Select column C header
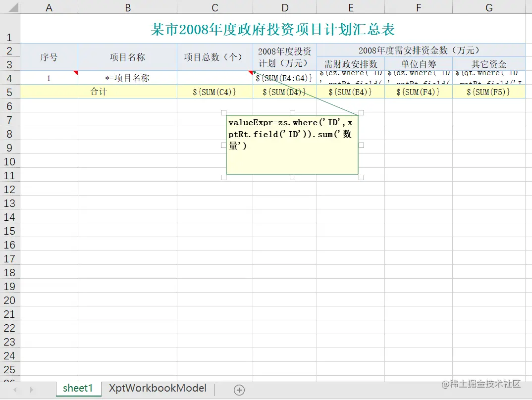Image resolution: width=532 pixels, height=400 pixels. (215, 7)
